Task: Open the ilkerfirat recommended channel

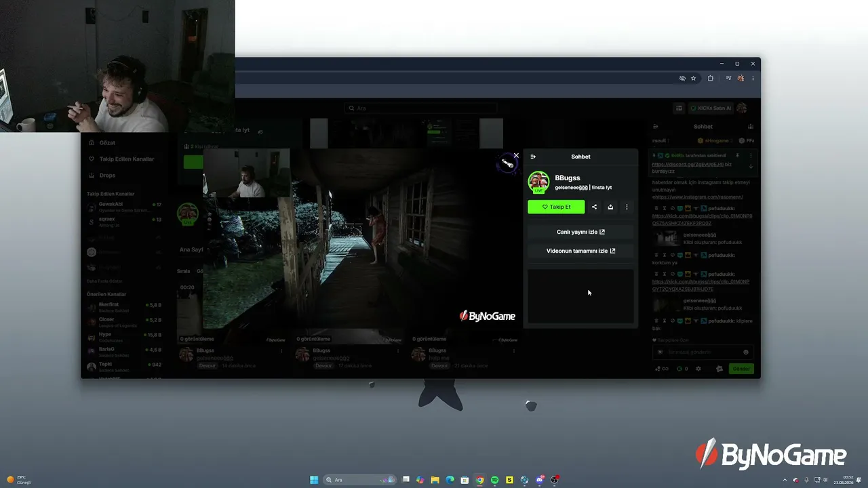Action: pos(124,306)
